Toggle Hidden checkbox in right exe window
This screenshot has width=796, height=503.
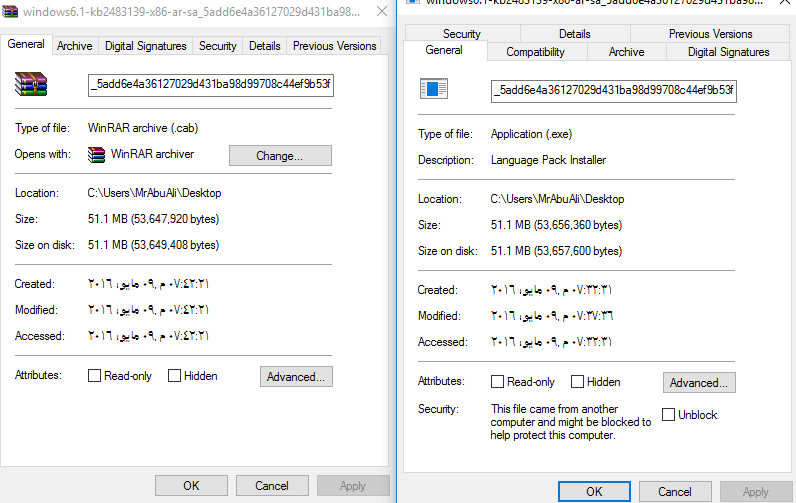[577, 382]
